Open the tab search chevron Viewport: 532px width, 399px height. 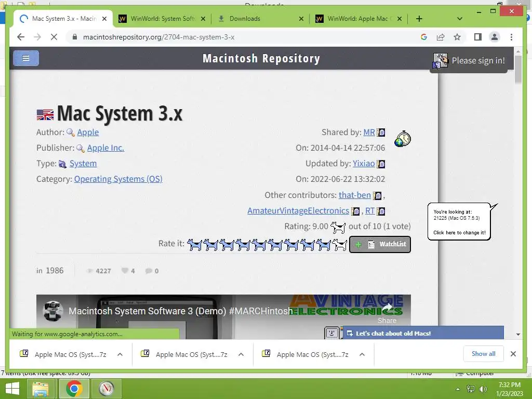(460, 19)
